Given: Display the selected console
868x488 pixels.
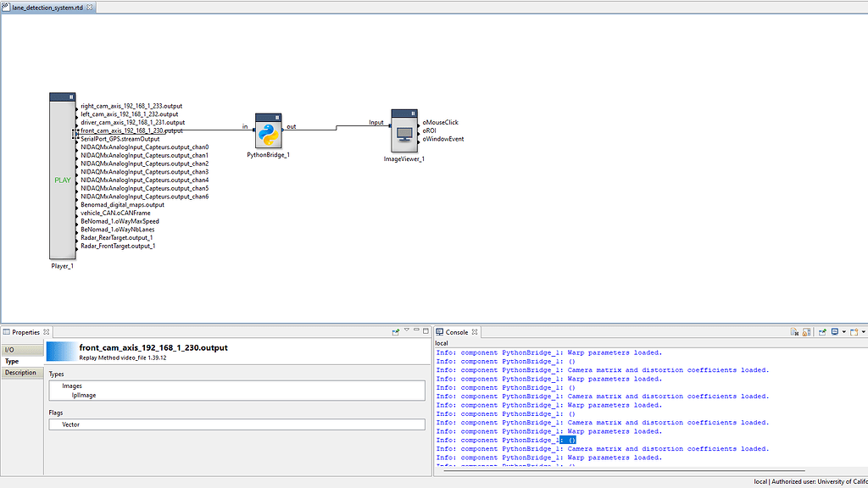Looking at the screenshot, I should click(x=834, y=331).
